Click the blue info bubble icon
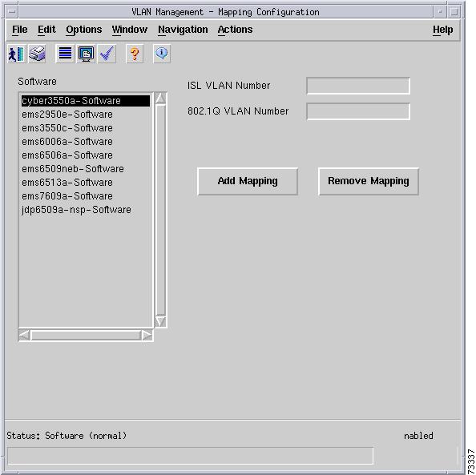 click(162, 54)
